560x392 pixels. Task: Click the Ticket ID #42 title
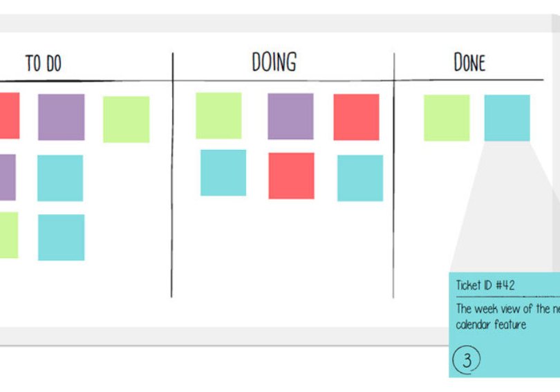point(485,285)
